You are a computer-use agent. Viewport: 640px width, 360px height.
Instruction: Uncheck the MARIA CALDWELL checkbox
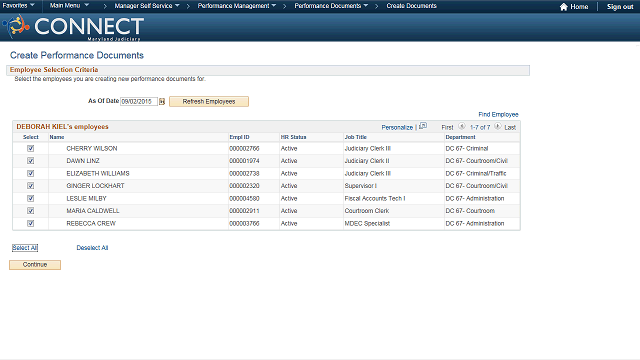coord(31,211)
